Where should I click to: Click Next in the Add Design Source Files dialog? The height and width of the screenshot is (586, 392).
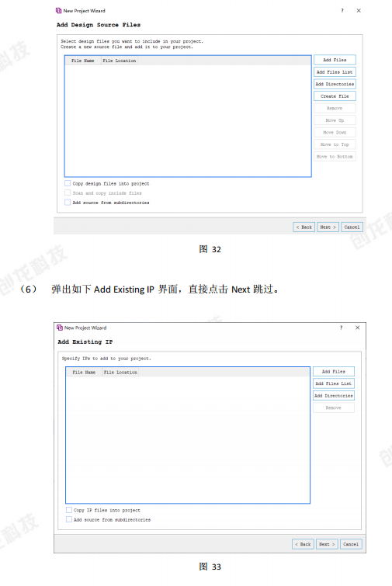click(x=328, y=227)
